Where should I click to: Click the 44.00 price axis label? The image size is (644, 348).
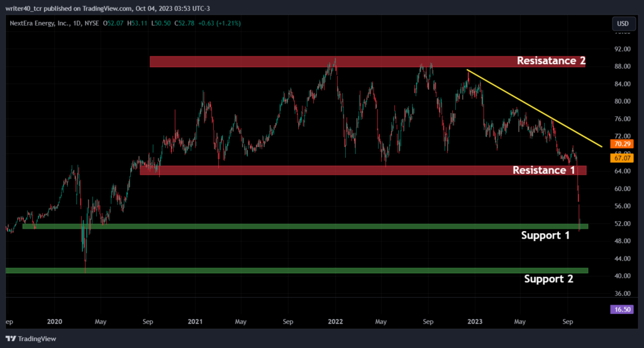[622, 259]
